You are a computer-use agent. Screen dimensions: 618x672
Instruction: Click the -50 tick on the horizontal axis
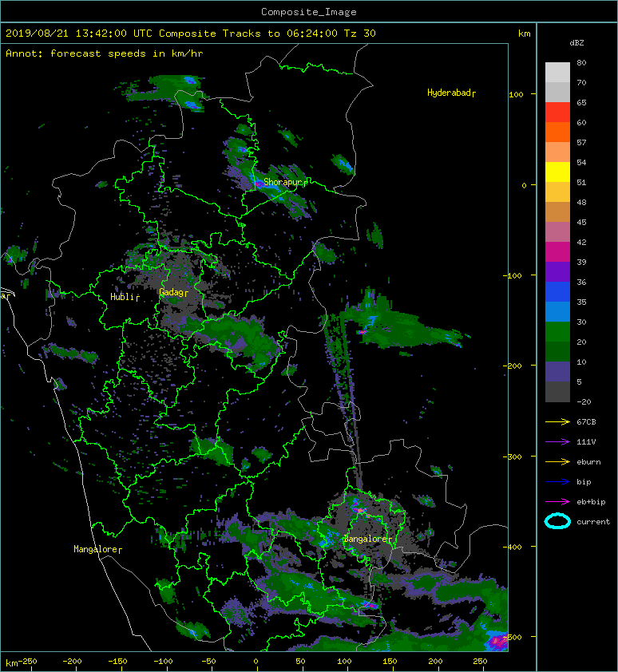208,662
